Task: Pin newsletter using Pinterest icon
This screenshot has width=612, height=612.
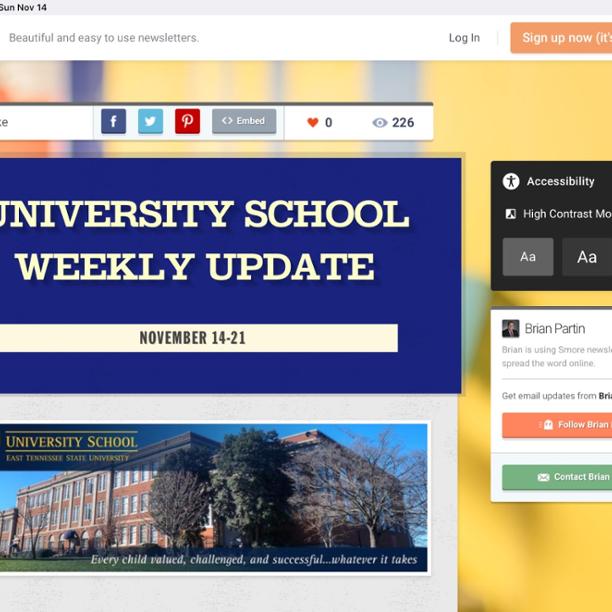Action: 187,122
